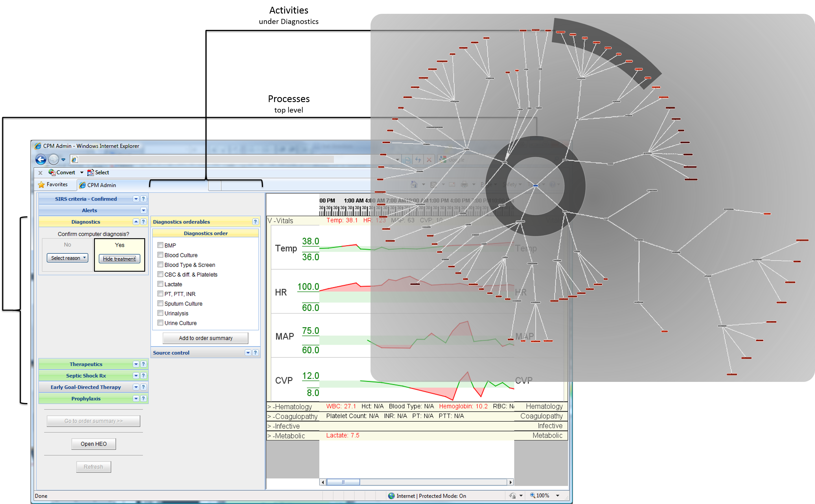Viewport: 815px width, 504px height.
Task: Click the Select PDF toolbar icon
Action: pos(90,172)
